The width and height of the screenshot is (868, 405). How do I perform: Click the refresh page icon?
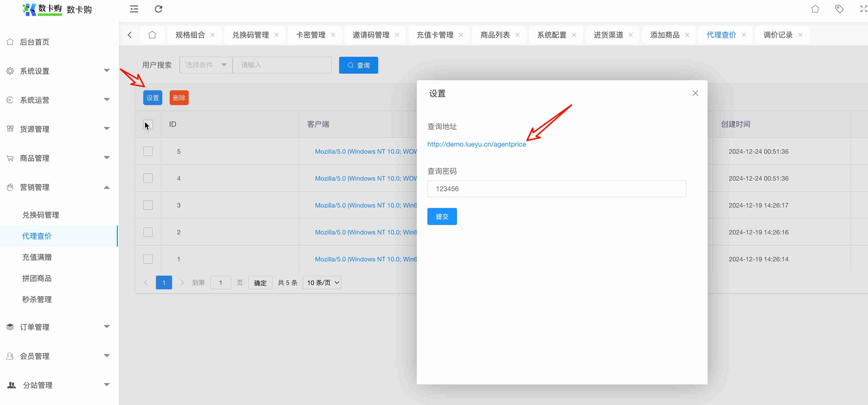[158, 9]
